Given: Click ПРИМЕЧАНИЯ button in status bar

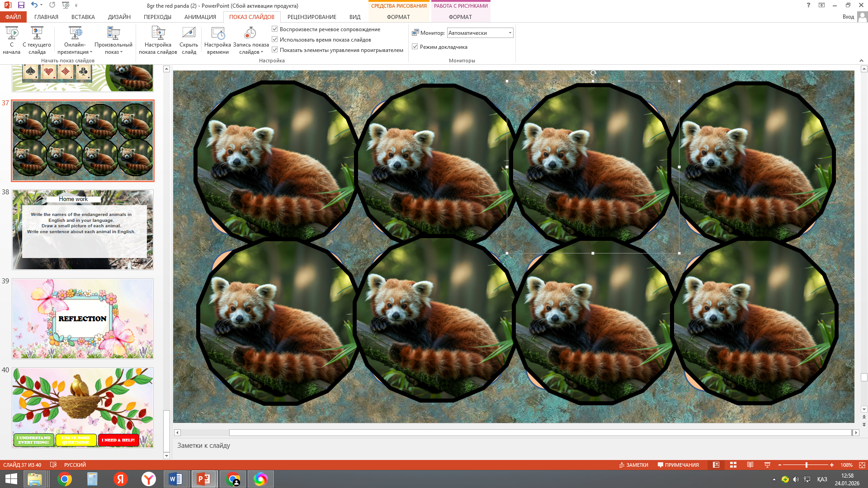Looking at the screenshot, I should click(678, 465).
